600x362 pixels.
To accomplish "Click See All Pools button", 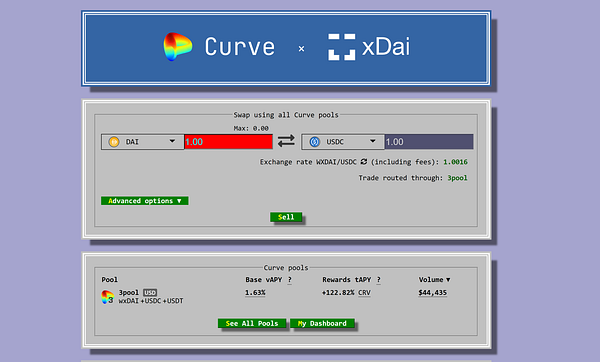I will pyautogui.click(x=252, y=323).
